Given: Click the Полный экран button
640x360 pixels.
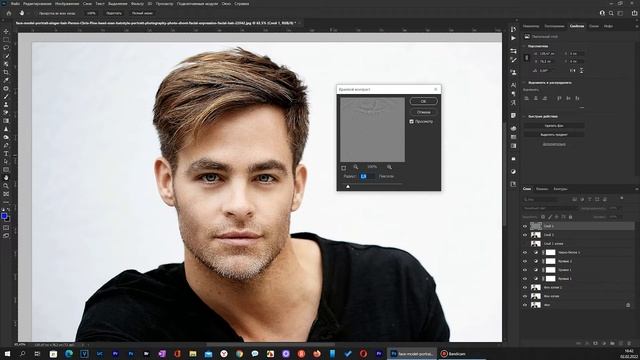Looking at the screenshot, I should (142, 13).
